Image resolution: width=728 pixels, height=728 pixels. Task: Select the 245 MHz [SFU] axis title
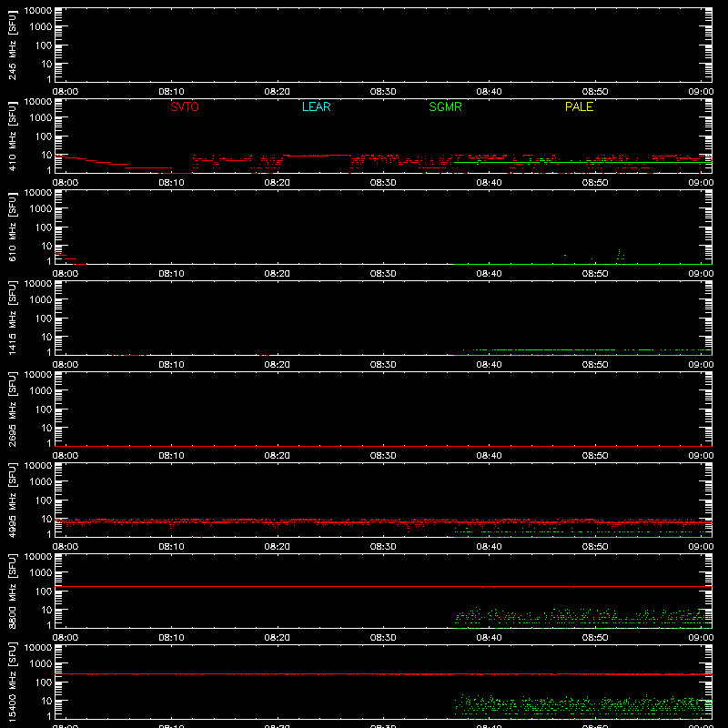[12, 45]
